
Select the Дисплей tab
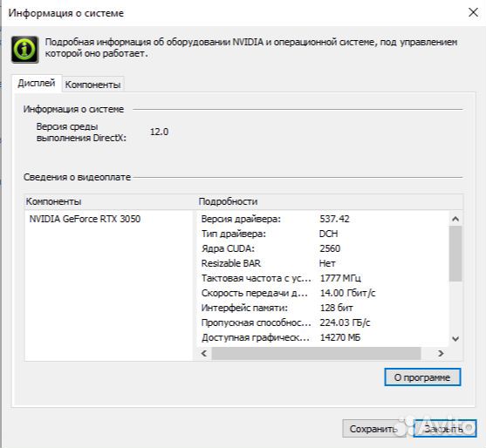pyautogui.click(x=37, y=83)
